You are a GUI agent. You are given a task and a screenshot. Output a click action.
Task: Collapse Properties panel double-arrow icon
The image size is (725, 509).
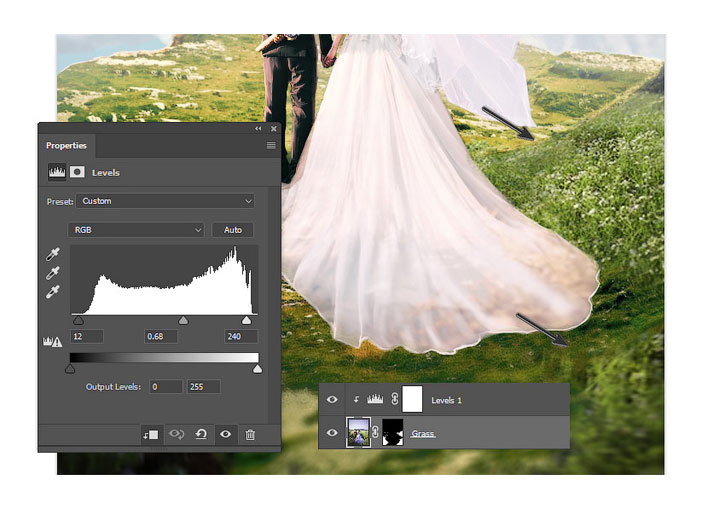pyautogui.click(x=258, y=129)
